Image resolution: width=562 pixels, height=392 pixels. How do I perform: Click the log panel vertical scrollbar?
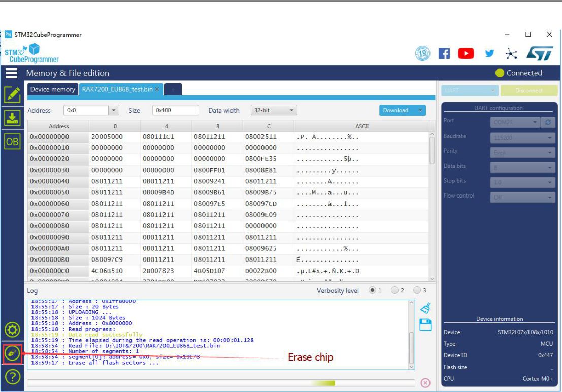[x=412, y=335]
